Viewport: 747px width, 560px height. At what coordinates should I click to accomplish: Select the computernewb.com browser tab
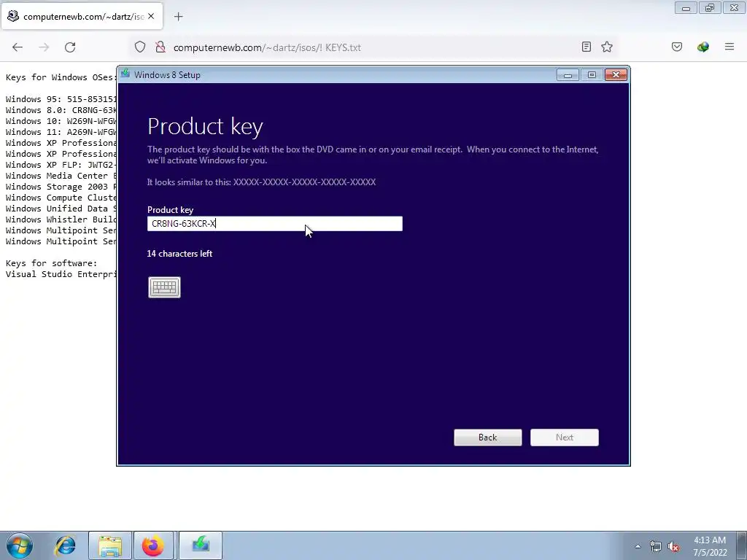click(x=82, y=16)
